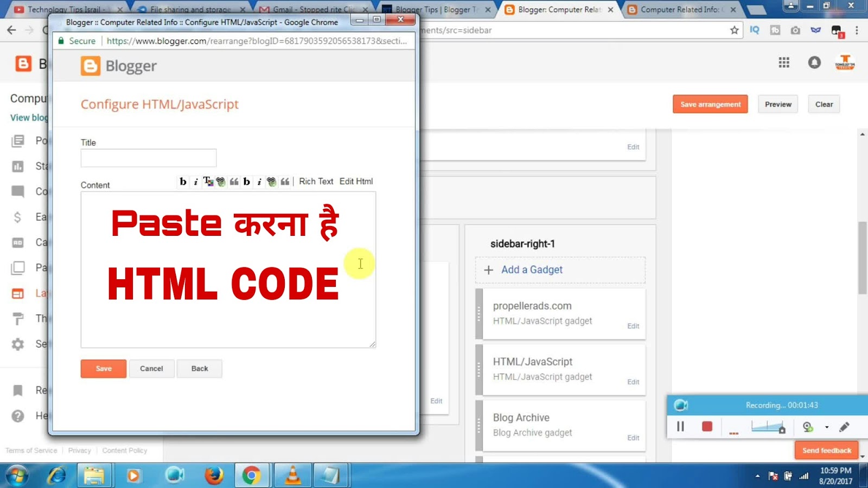Edit the propellerads.com gadget
868x488 pixels.
[x=633, y=326]
